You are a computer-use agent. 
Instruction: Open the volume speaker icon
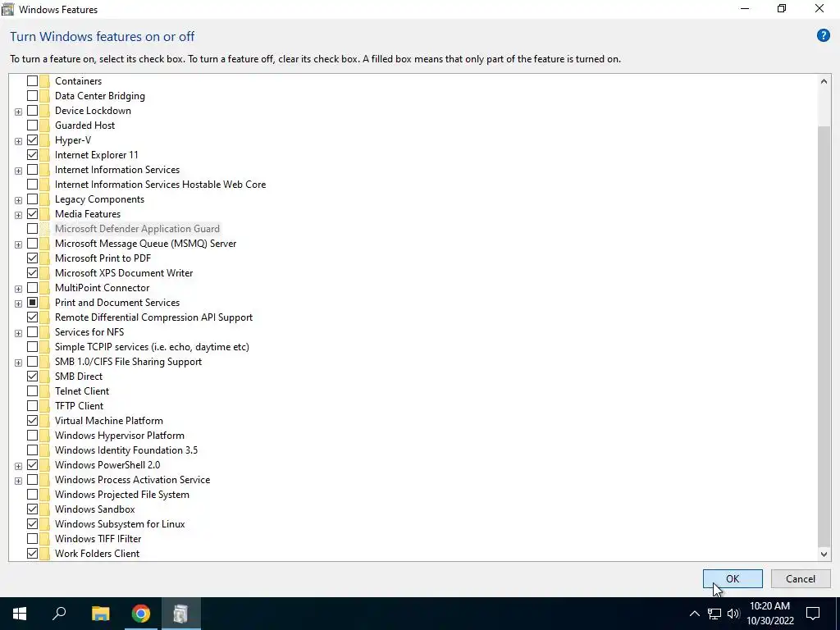pyautogui.click(x=733, y=614)
